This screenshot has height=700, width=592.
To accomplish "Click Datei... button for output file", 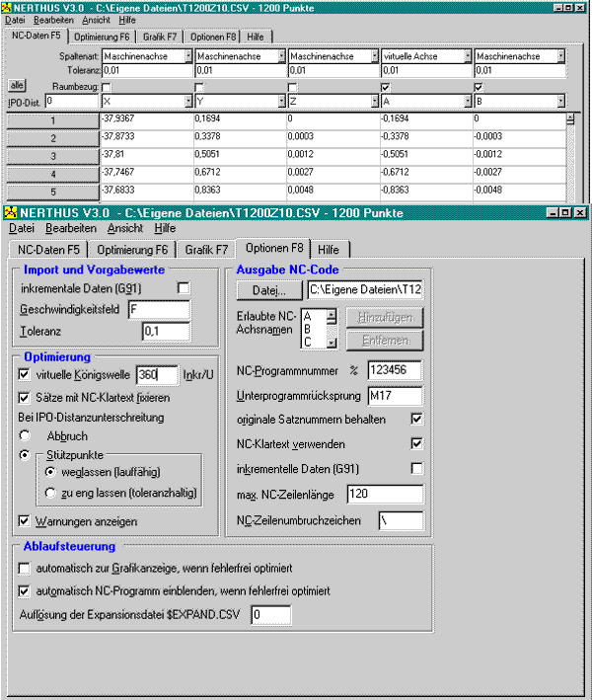I will [x=269, y=290].
